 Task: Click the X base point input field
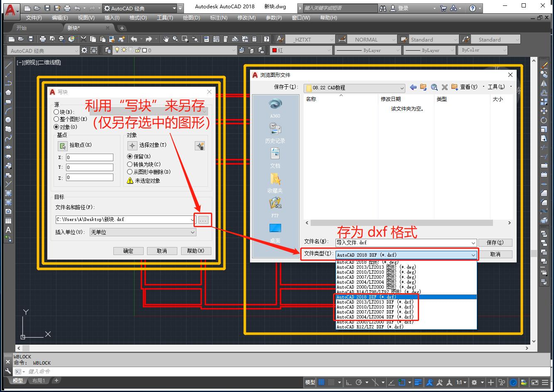pyautogui.click(x=90, y=157)
